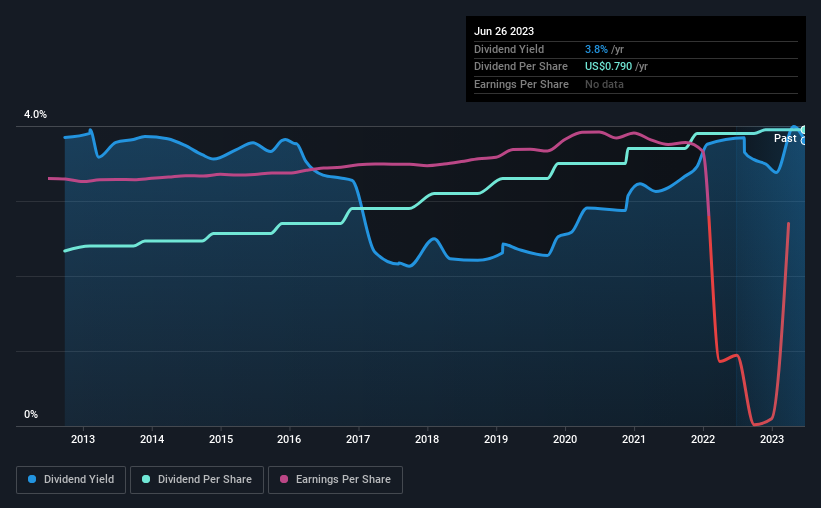Click the Earnings Per Share No data text

[604, 84]
